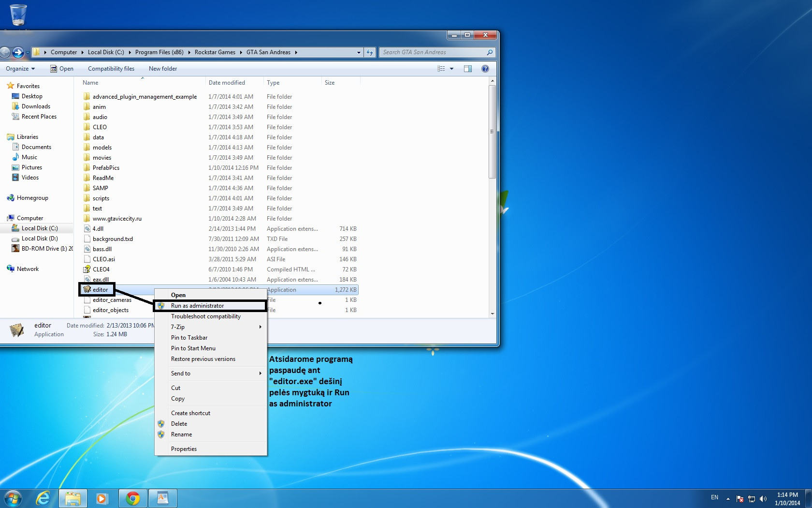The height and width of the screenshot is (508, 812).
Task: Expand the 7-Zip submenu arrow
Action: (260, 327)
